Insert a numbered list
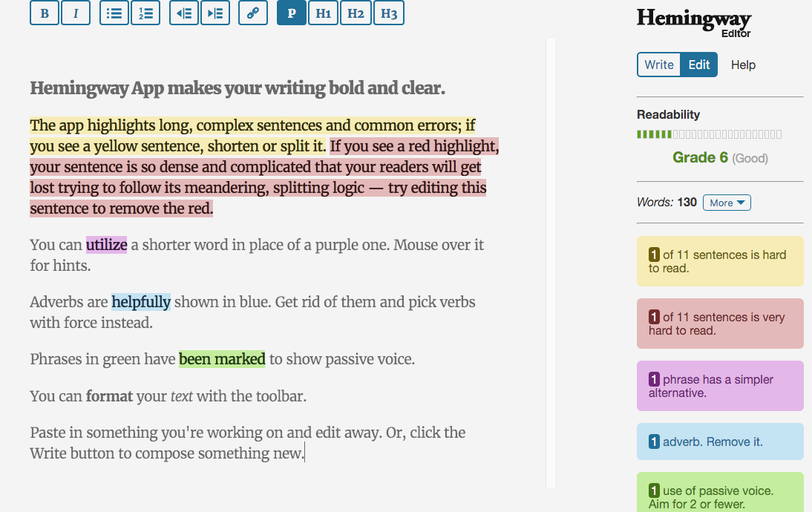 145,13
